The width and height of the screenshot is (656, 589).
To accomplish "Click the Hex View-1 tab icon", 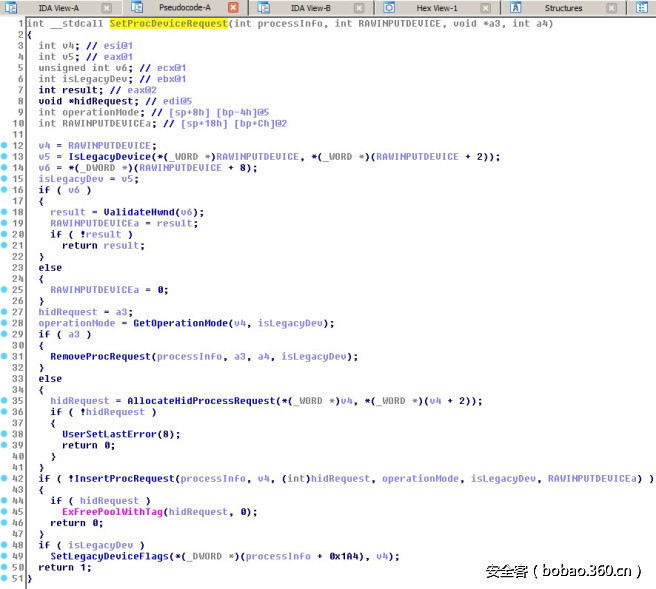I will [389, 8].
